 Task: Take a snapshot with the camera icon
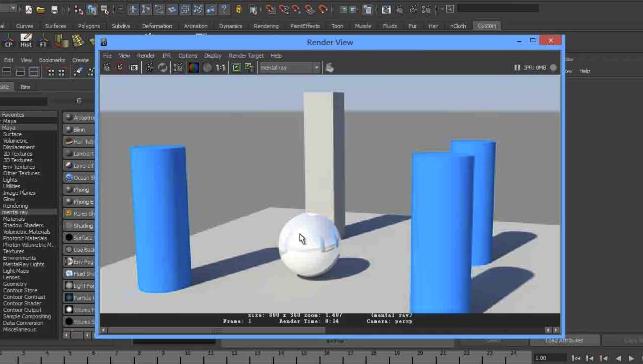pyautogui.click(x=134, y=68)
